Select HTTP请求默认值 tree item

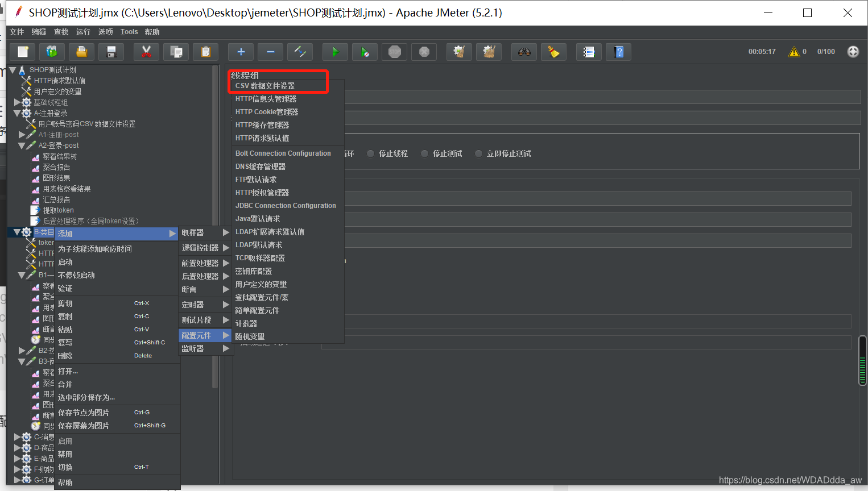coord(60,81)
